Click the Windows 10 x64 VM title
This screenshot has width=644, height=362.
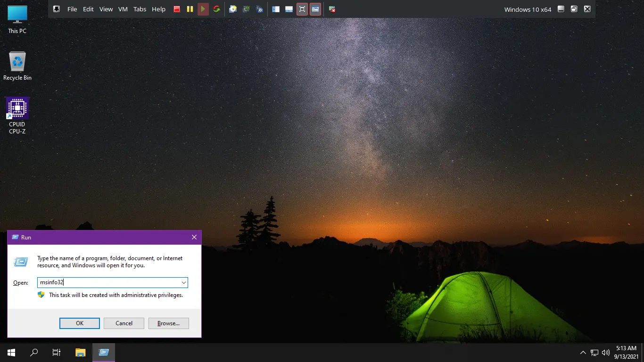click(x=528, y=9)
